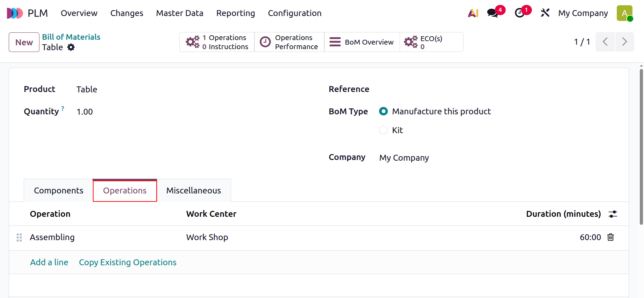644x298 pixels.
Task: Click Add a line link
Action: (49, 262)
